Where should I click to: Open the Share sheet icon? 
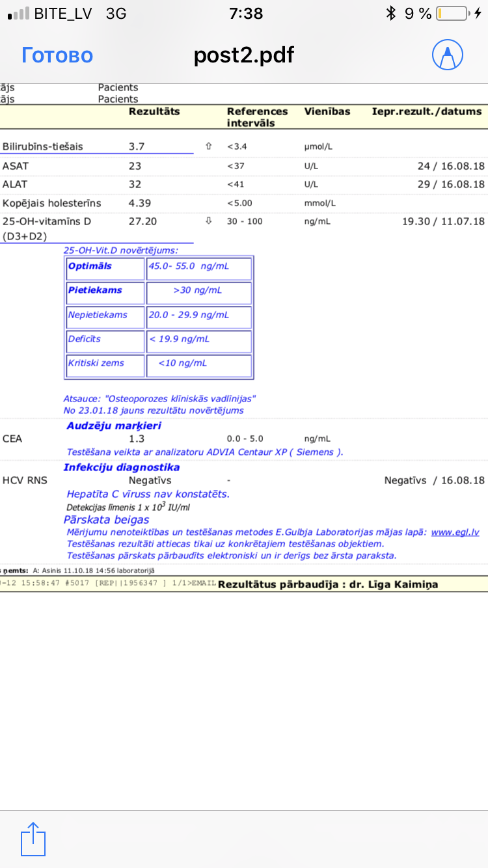[33, 839]
